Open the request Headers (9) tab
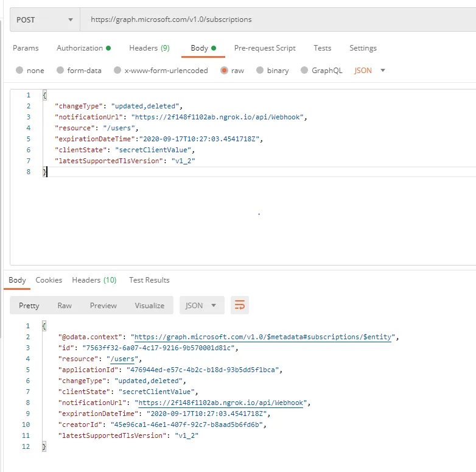This screenshot has height=472, width=476. [x=149, y=48]
